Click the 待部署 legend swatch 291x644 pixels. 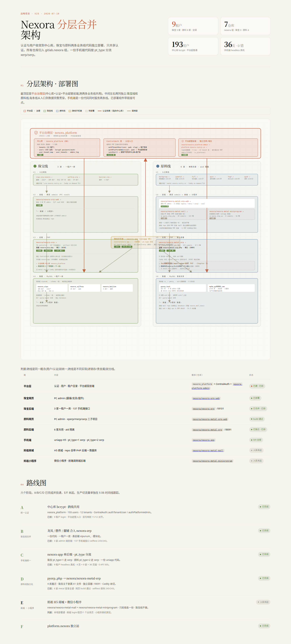pos(87,111)
